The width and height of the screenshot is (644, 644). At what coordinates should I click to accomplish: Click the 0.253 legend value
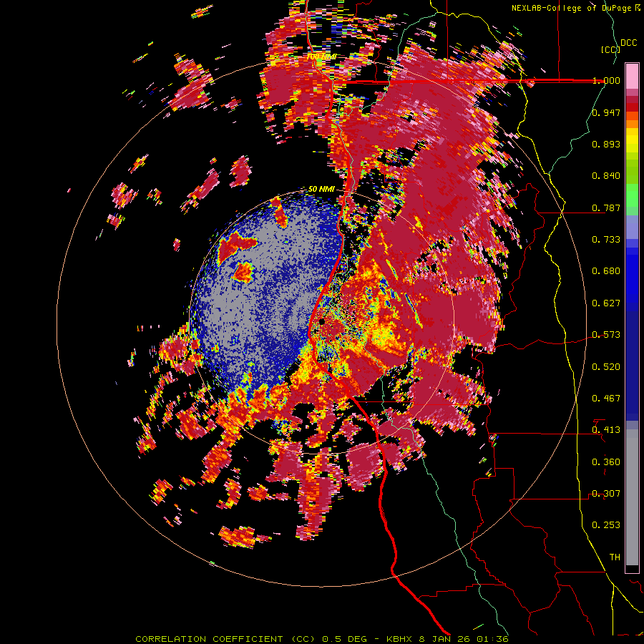pyautogui.click(x=606, y=525)
